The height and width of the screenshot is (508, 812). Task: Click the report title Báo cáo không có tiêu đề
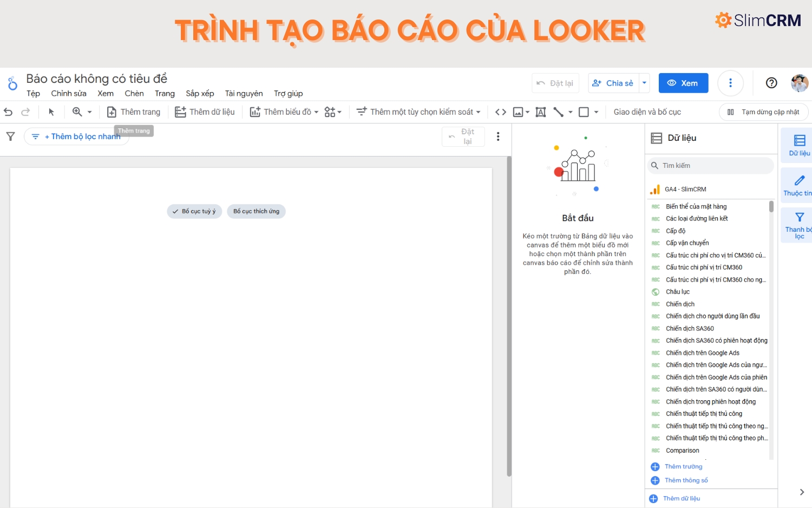pyautogui.click(x=97, y=79)
